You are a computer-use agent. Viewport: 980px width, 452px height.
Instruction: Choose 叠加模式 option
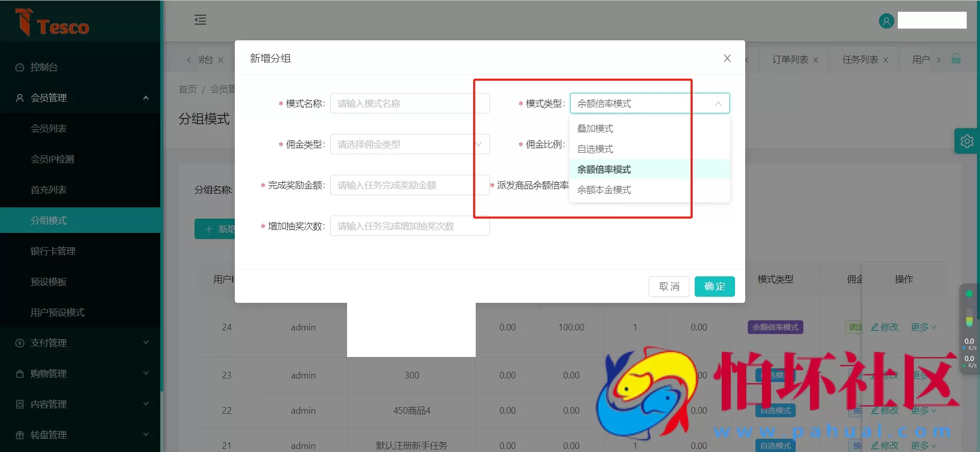coord(650,129)
